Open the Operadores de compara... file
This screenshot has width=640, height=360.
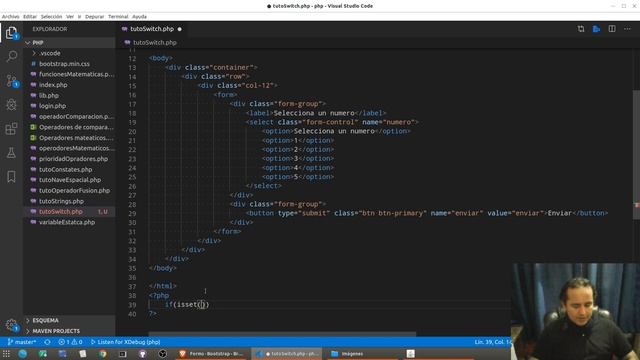[69, 127]
